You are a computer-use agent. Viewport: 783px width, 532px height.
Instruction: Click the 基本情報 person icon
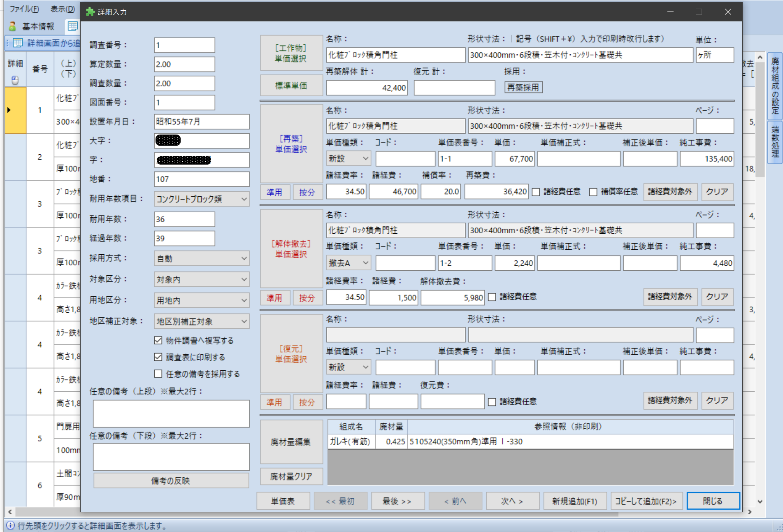tap(12, 26)
